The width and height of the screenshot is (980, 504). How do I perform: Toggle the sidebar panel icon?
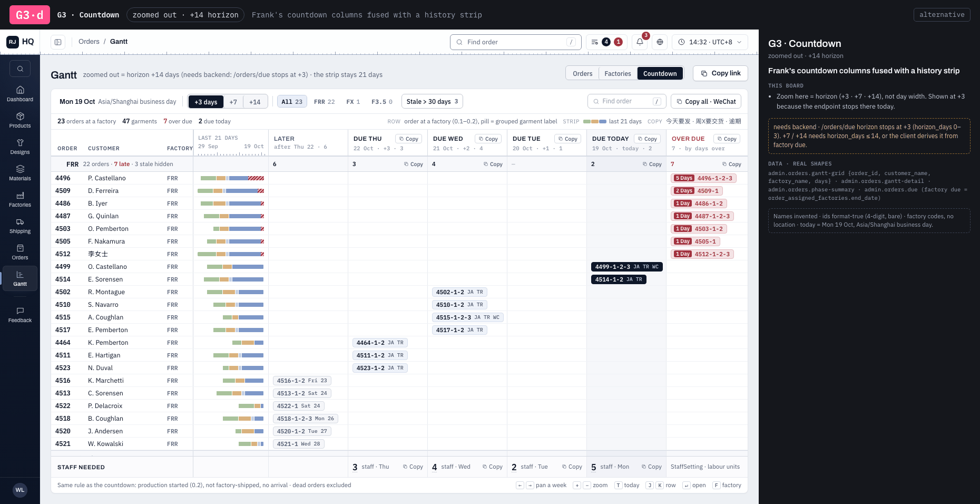(58, 42)
